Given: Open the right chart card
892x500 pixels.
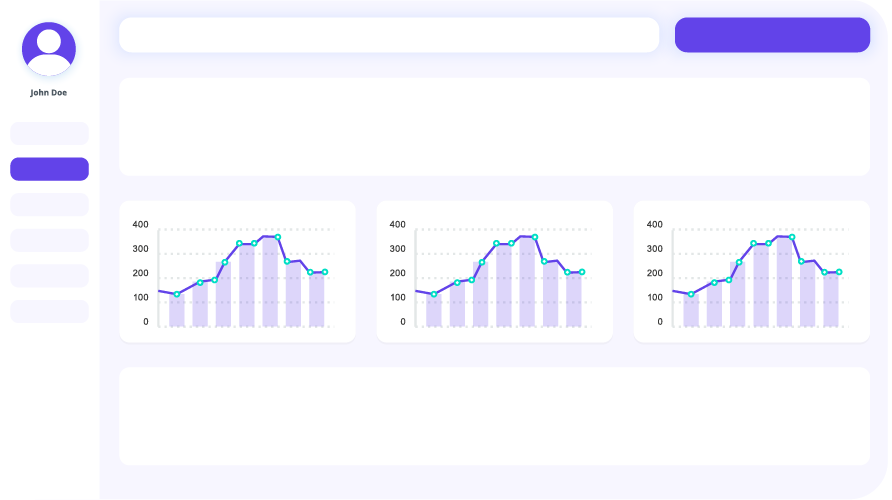Looking at the screenshot, I should tap(751, 272).
